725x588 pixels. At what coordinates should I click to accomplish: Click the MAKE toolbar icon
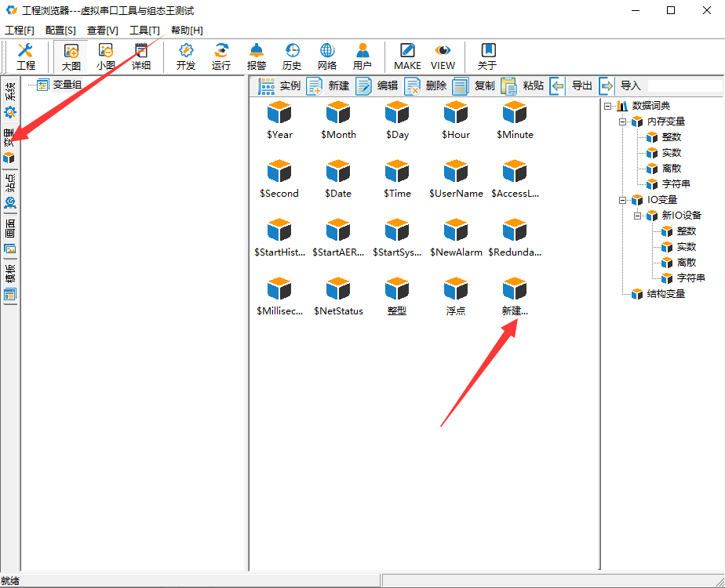pyautogui.click(x=407, y=56)
